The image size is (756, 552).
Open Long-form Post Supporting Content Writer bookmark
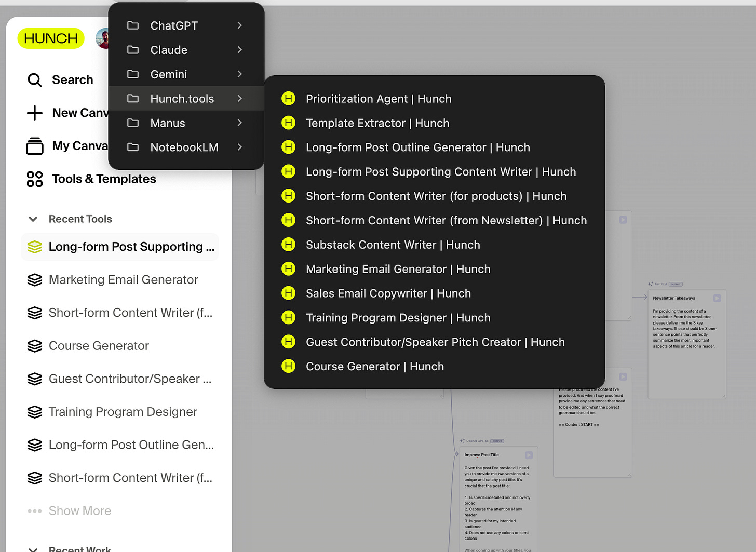click(435, 172)
